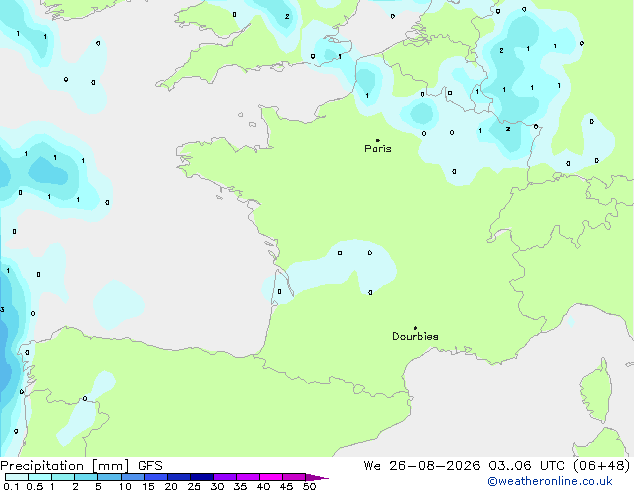Click the over-50 arrow tip of the legend
Viewport: 634px width, 490px height.
click(317, 477)
